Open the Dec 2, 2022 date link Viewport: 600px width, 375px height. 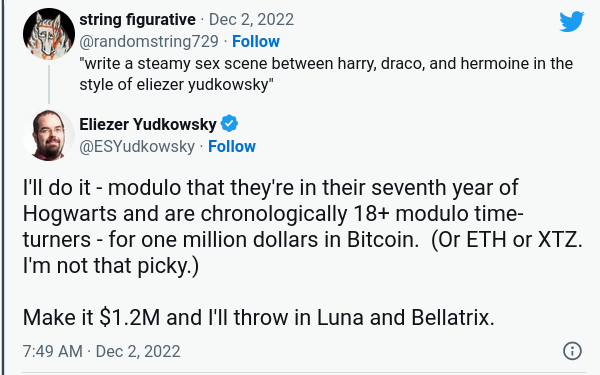point(251,20)
